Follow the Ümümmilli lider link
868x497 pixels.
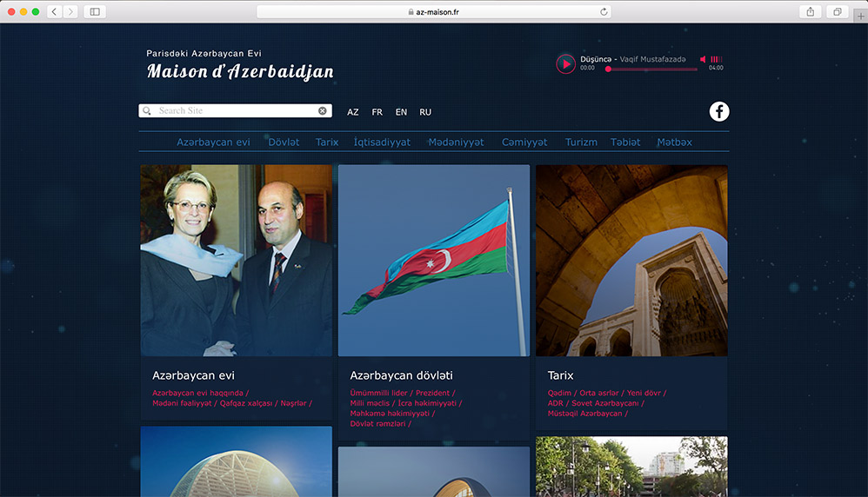point(378,393)
